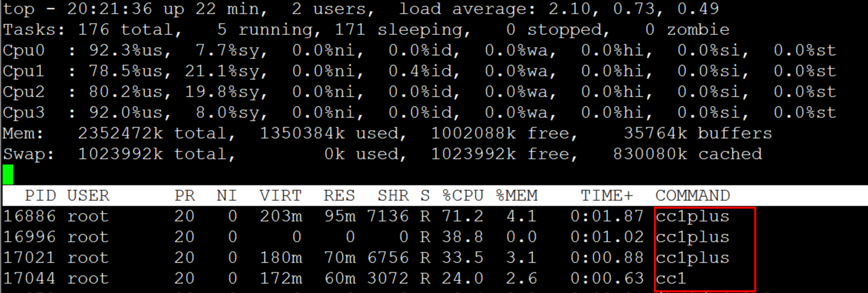Select the 95m RES value

point(339,216)
